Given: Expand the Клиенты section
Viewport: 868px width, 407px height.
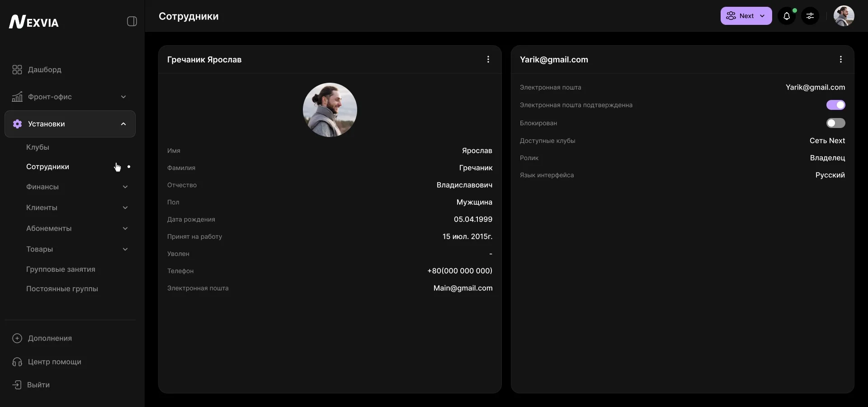Looking at the screenshot, I should click(x=125, y=208).
